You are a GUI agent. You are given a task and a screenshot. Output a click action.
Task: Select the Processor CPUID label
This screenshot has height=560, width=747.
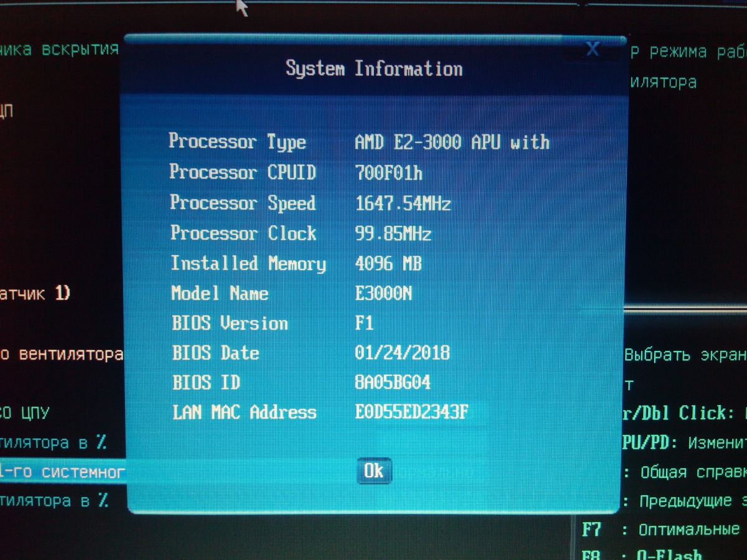click(243, 172)
